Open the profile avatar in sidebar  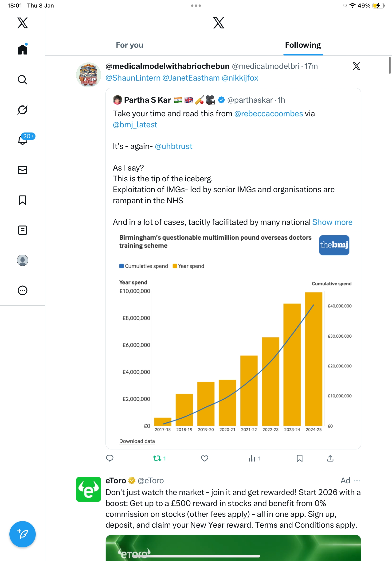coord(23,260)
